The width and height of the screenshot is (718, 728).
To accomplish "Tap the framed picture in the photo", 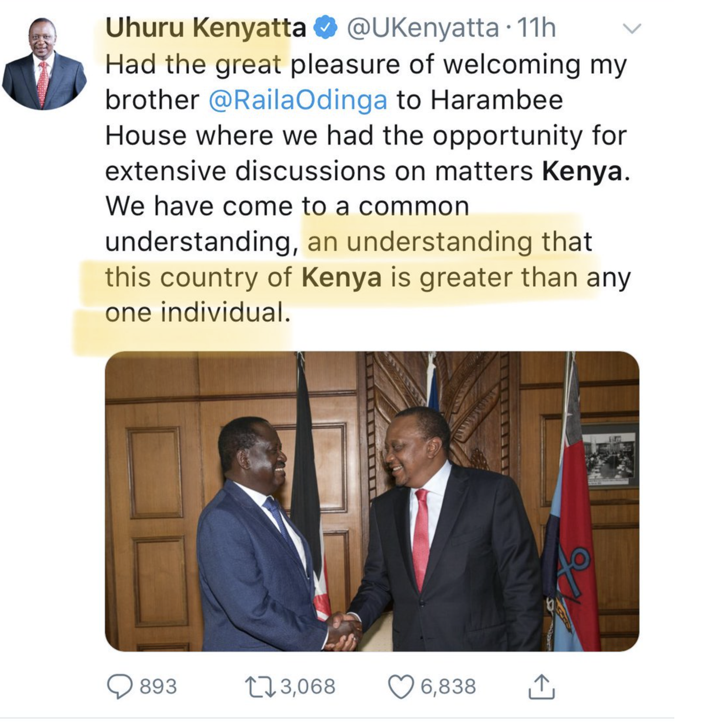I will click(611, 455).
